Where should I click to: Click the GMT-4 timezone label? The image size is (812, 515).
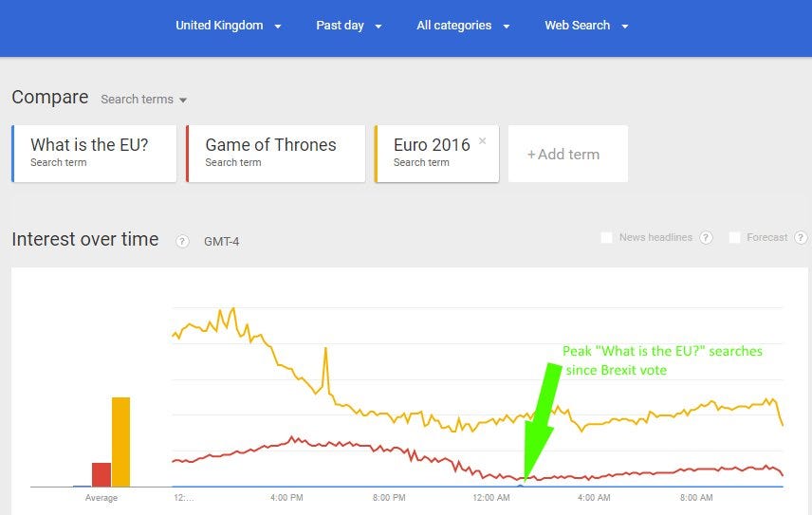[x=222, y=242]
